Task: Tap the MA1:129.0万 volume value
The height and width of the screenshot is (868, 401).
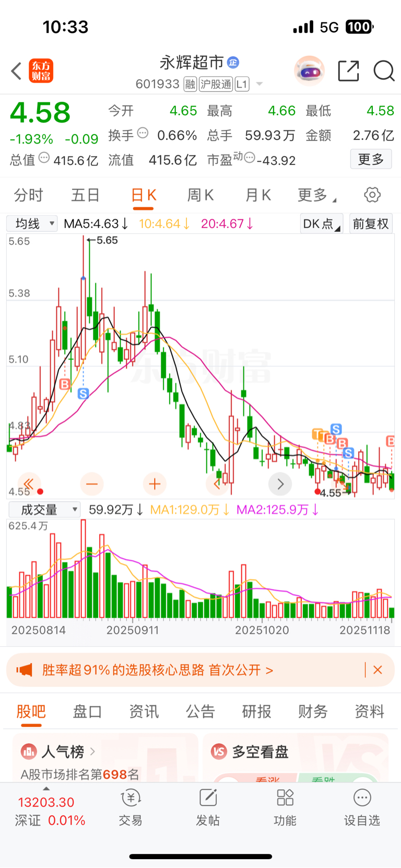Action: pyautogui.click(x=190, y=509)
